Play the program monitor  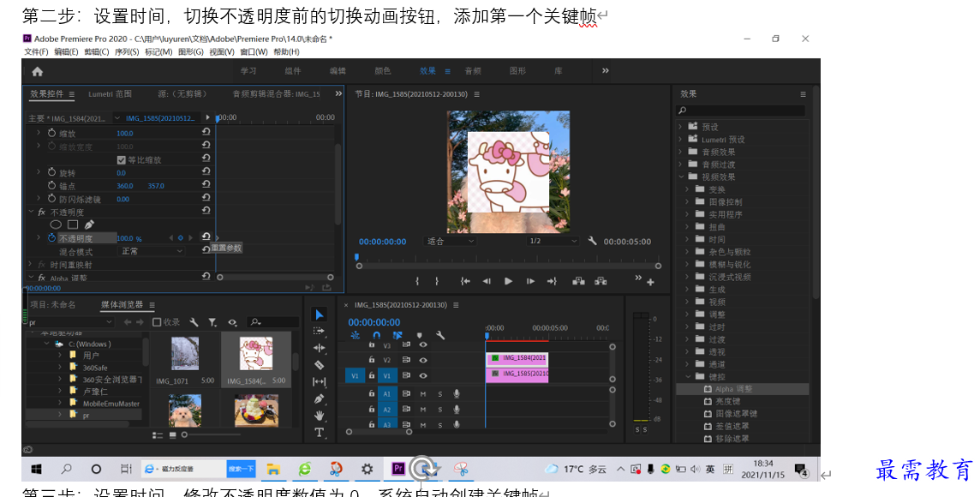coord(508,281)
